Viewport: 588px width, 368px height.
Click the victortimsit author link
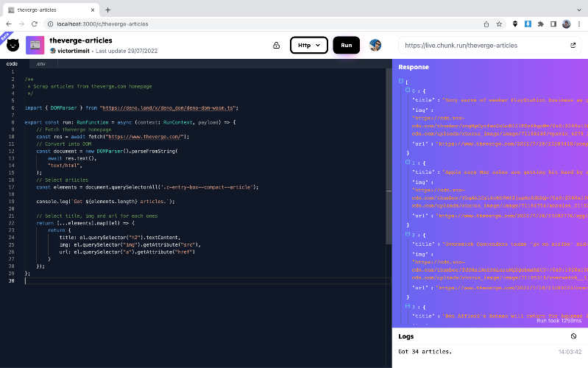[x=74, y=51]
